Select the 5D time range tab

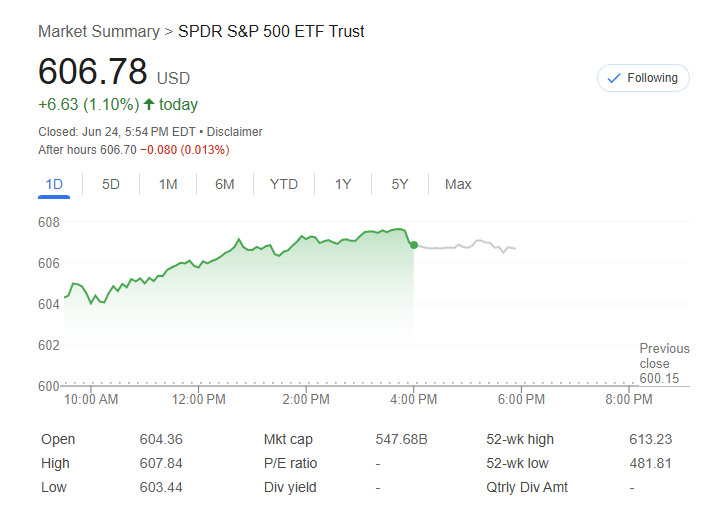coord(111,184)
